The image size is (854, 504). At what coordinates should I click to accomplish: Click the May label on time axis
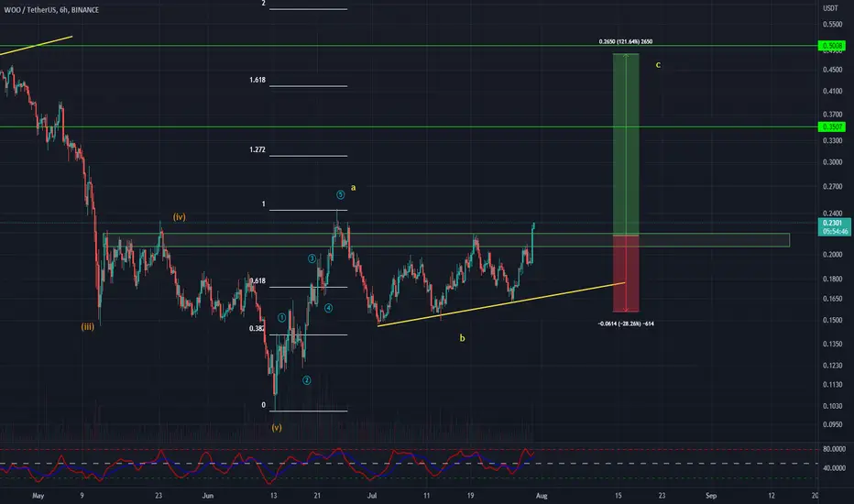pos(38,496)
